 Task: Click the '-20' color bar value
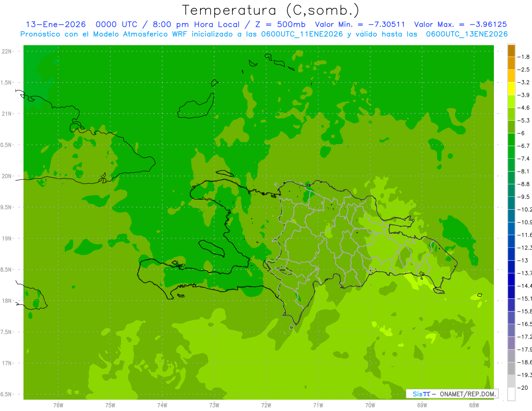pyautogui.click(x=523, y=388)
